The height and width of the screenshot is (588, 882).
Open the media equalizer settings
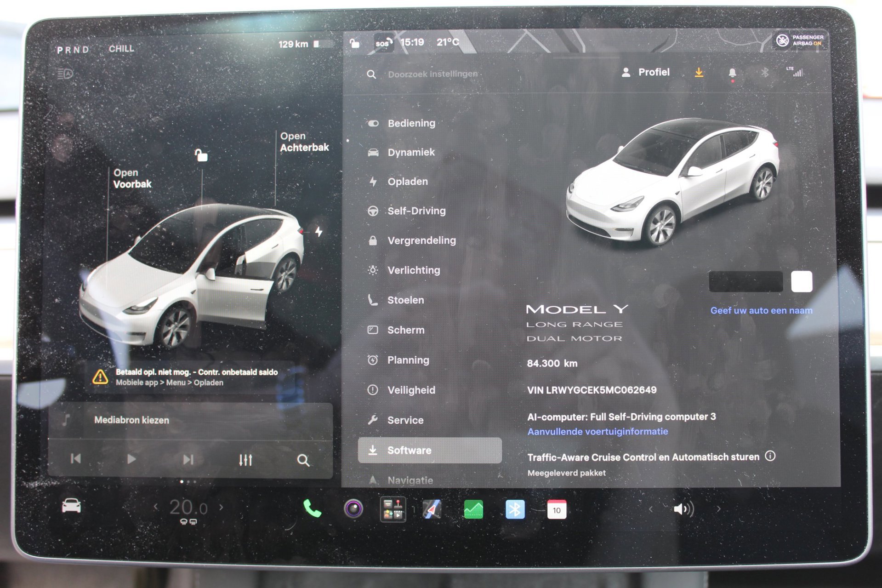245,460
